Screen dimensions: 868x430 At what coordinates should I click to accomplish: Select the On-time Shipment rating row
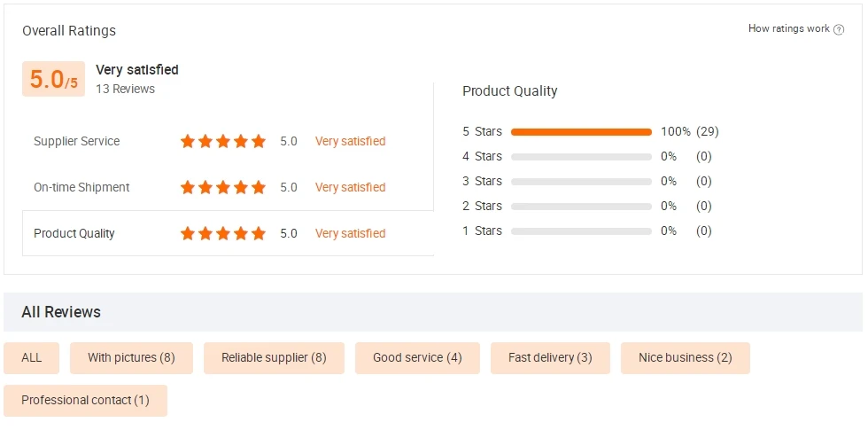[228, 187]
